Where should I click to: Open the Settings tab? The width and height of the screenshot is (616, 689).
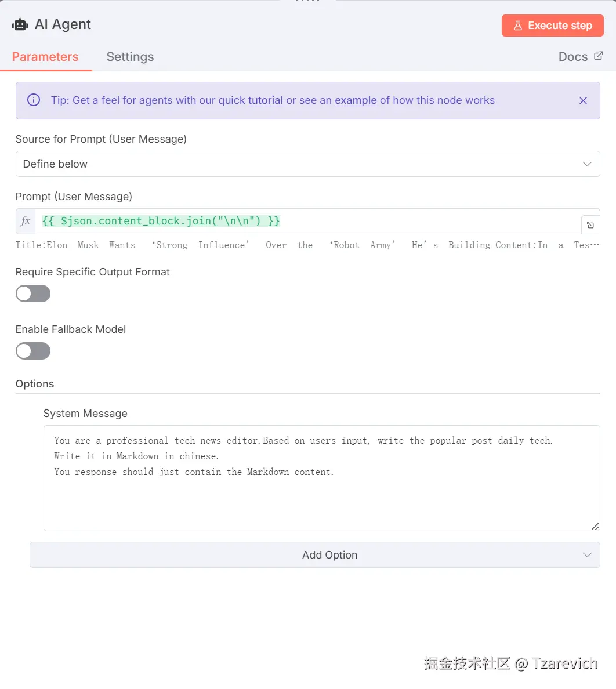coord(130,57)
